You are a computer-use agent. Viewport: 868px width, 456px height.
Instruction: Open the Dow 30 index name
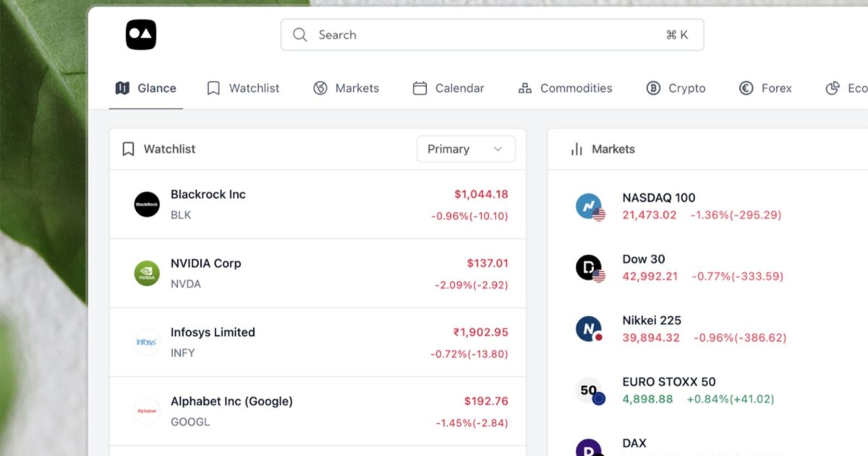[x=644, y=259]
